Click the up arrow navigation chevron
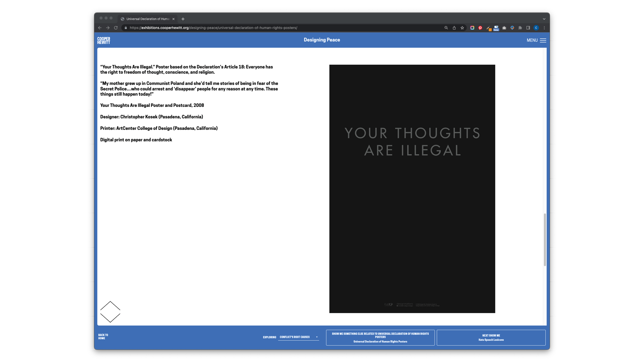The width and height of the screenshot is (644, 362). [x=110, y=306]
